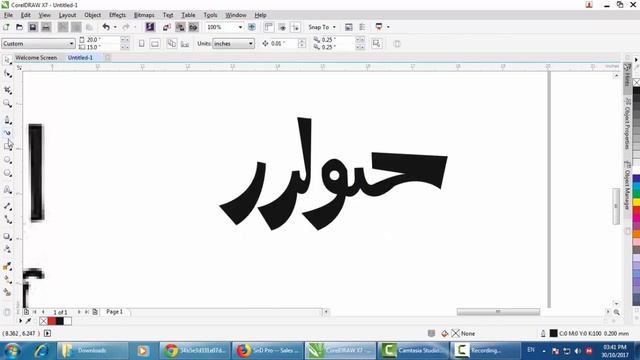
Task: Open the Layout menu
Action: coord(67,15)
